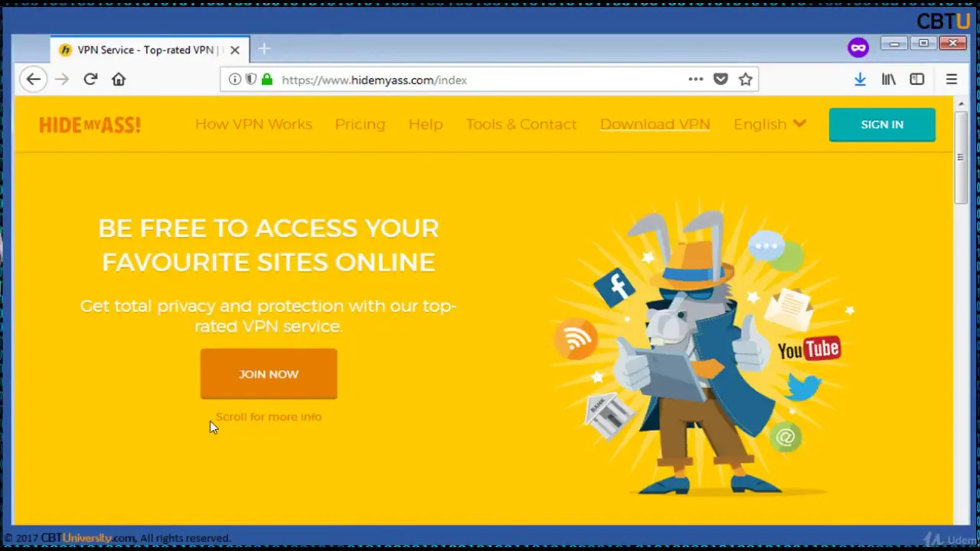Click the Twitter bird in the illustration
980x551 pixels.
(x=802, y=387)
